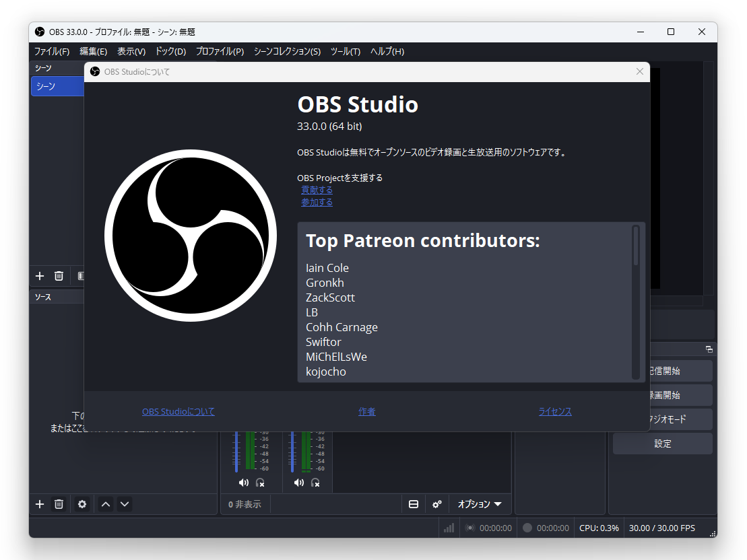
Task: Click the name Swiftor
Action: coord(323,342)
